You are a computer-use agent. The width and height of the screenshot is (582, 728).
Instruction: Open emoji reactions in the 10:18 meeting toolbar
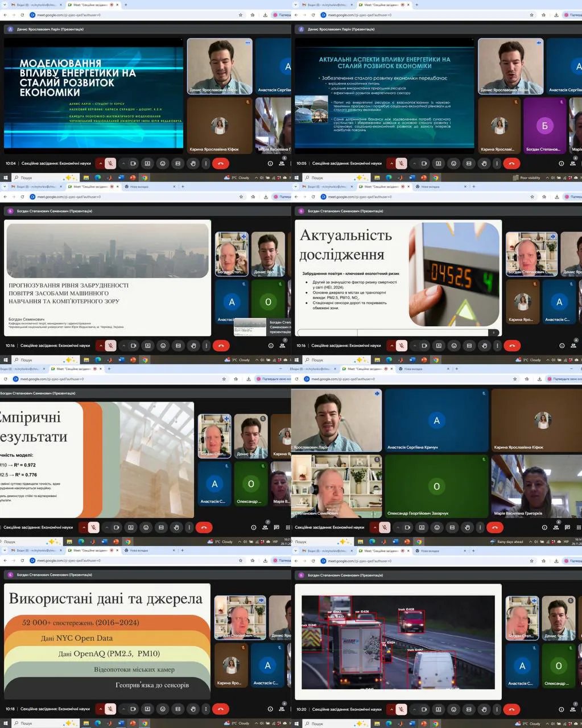click(x=163, y=709)
